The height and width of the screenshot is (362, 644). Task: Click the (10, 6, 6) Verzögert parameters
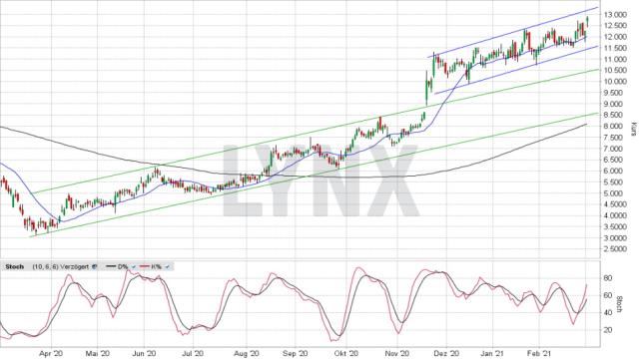60,267
